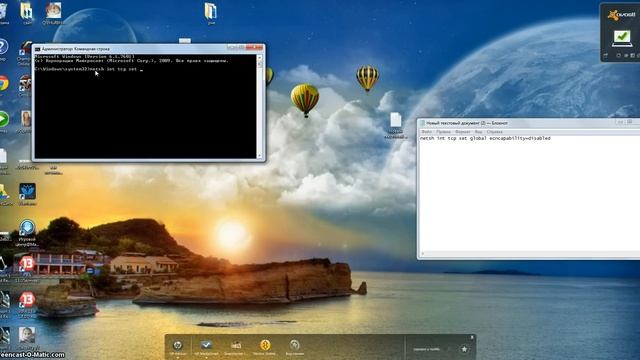Click the avast green checkmark status icon

click(621, 38)
